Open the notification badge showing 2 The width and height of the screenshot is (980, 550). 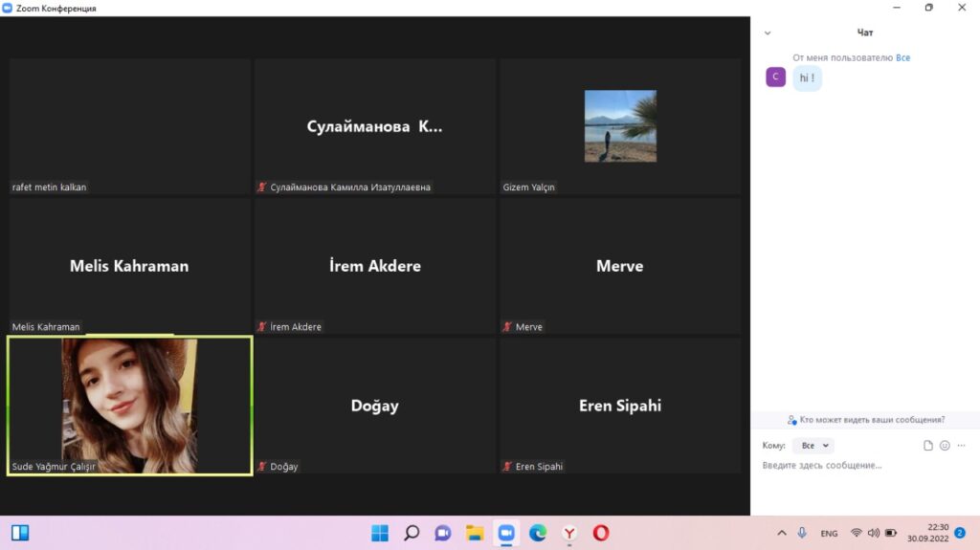[961, 533]
